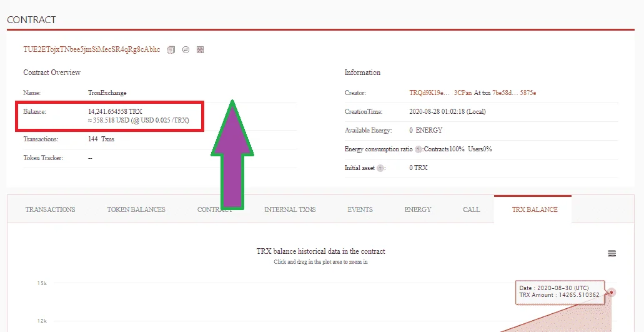Click the 12k y-axis label

(x=42, y=321)
